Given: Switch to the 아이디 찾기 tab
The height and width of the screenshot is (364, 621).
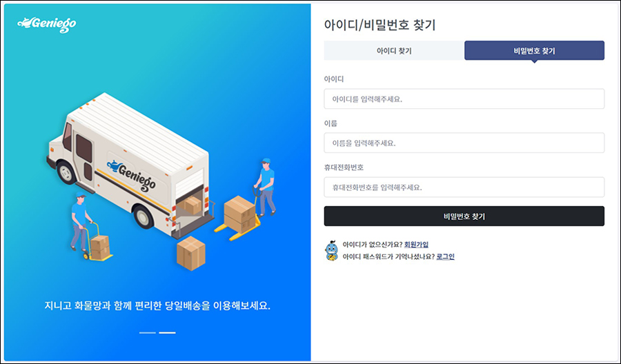Looking at the screenshot, I should [x=394, y=50].
